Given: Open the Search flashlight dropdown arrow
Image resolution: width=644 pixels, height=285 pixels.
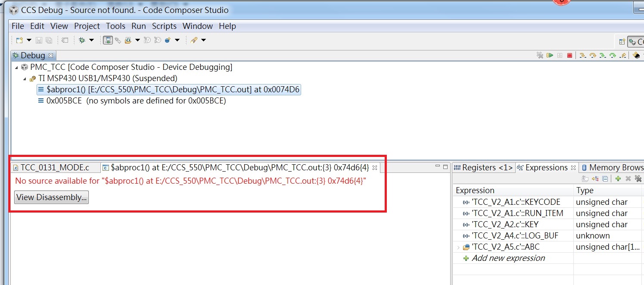Looking at the screenshot, I should 203,40.
